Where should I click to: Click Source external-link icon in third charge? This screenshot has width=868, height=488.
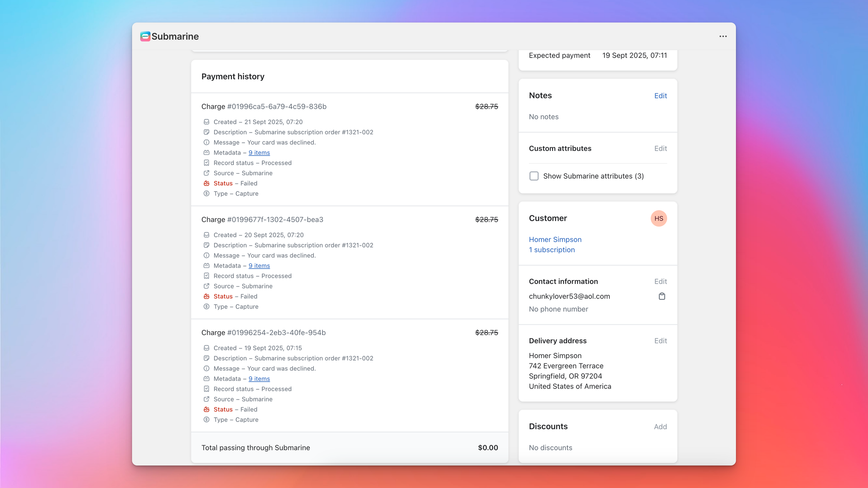[206, 399]
